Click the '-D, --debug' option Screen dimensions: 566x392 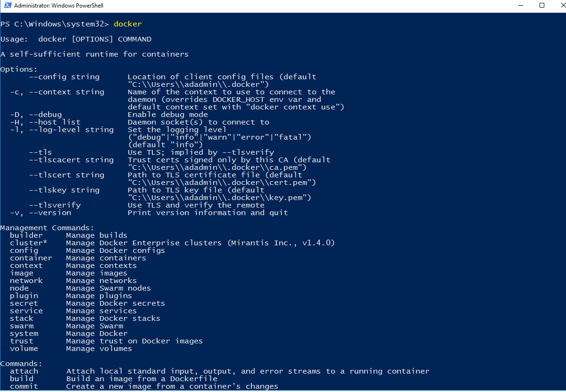(x=36, y=115)
